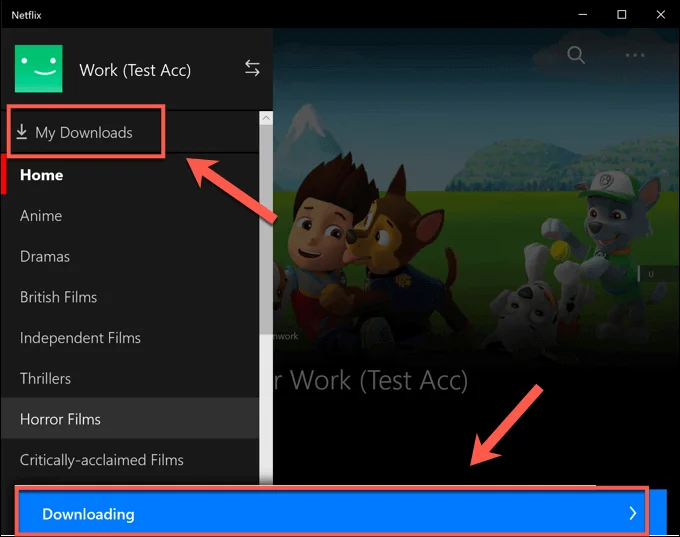Minimize the Netflix window

click(x=582, y=14)
